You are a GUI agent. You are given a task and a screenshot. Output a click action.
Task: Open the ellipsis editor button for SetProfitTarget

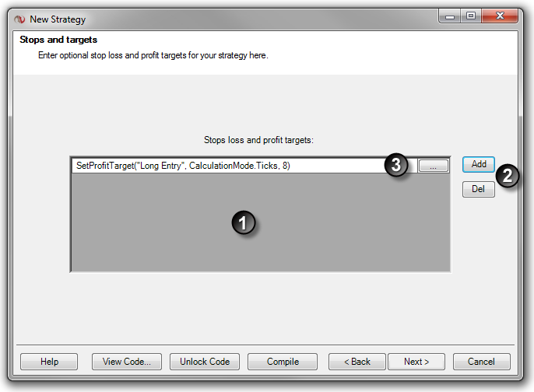tap(434, 166)
